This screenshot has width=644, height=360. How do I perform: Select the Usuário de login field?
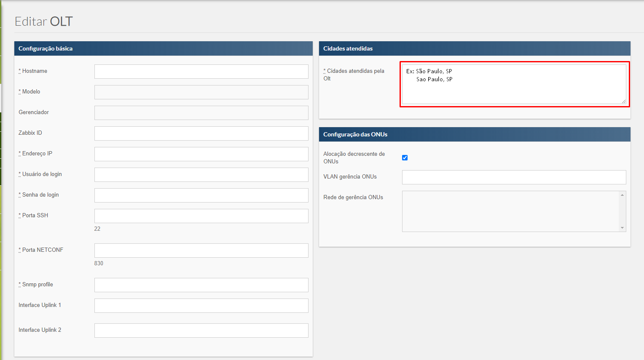coord(201,175)
